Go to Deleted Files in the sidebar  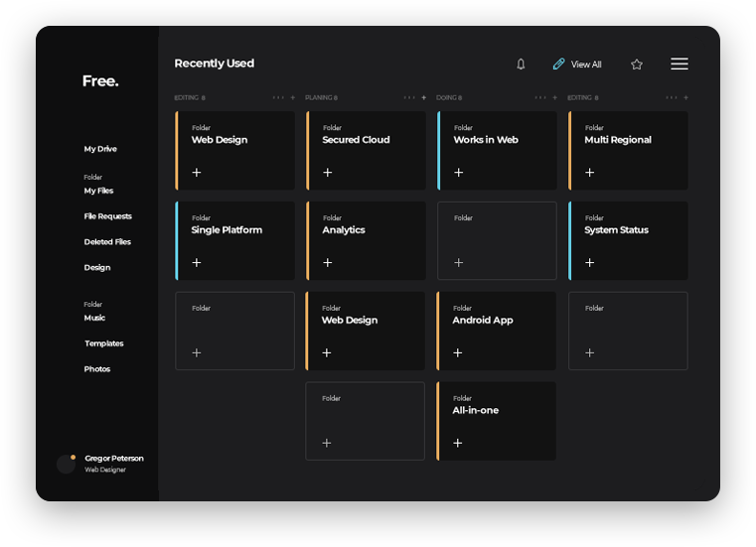click(x=107, y=242)
